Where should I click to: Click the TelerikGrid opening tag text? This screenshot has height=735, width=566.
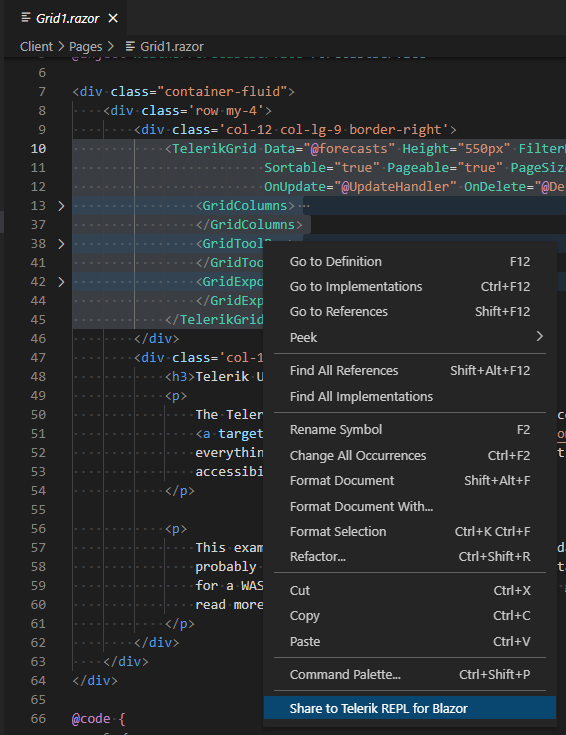coord(214,149)
